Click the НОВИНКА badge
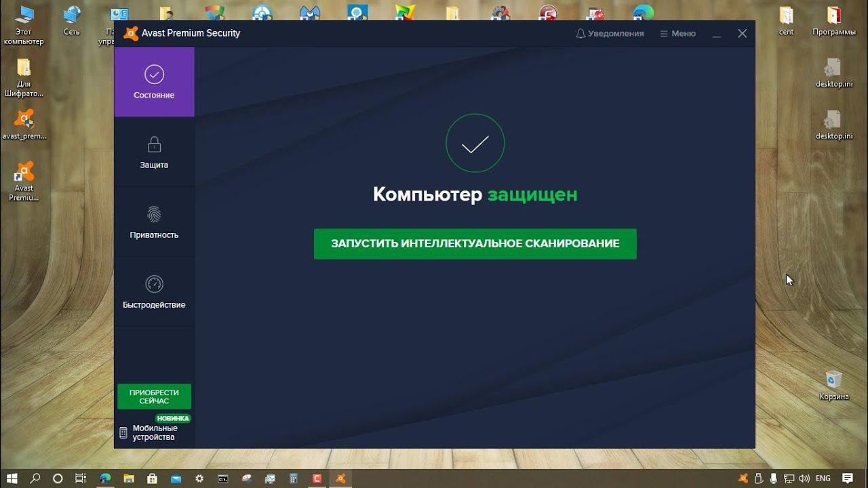Image resolution: width=868 pixels, height=488 pixels. click(x=173, y=418)
